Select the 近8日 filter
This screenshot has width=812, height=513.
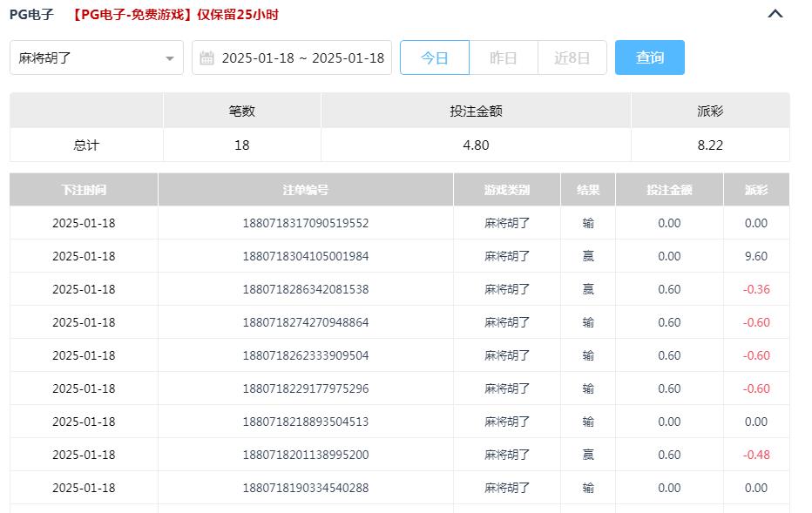(x=572, y=57)
